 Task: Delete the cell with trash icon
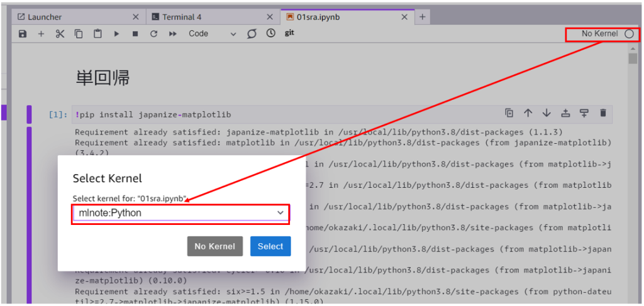[x=602, y=113]
